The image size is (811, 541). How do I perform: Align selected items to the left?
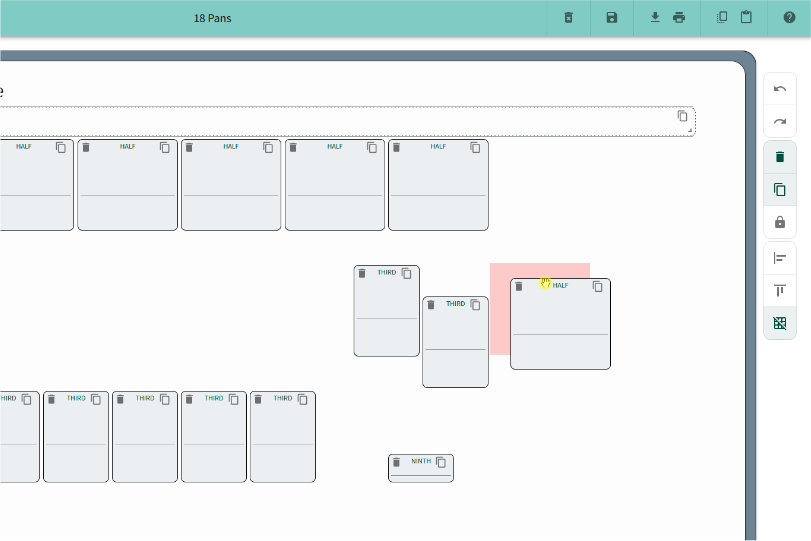click(x=780, y=258)
